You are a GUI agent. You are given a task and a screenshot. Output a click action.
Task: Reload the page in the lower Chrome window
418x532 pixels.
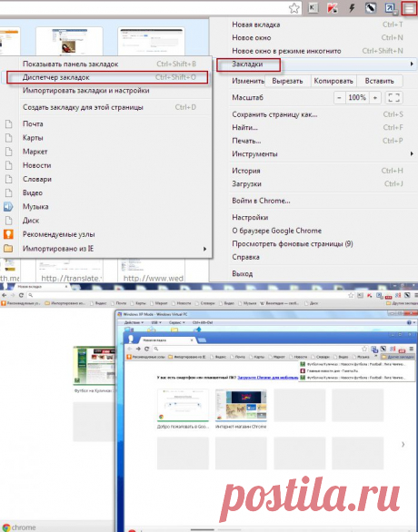click(22, 295)
